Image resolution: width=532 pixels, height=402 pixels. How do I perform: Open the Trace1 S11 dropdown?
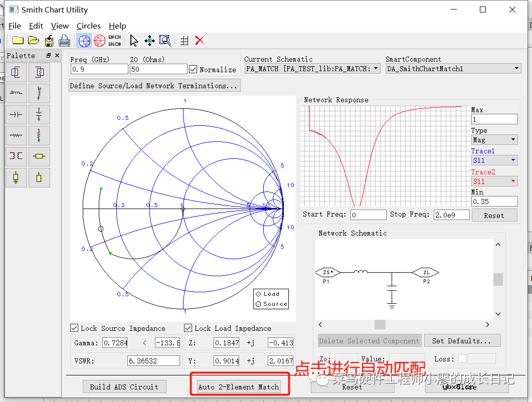coord(494,160)
